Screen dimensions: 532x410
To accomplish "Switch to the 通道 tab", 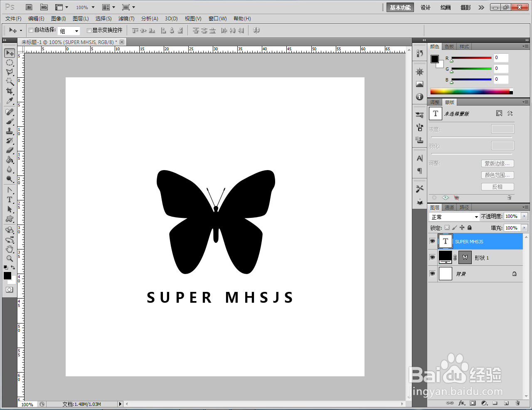I will tap(449, 207).
